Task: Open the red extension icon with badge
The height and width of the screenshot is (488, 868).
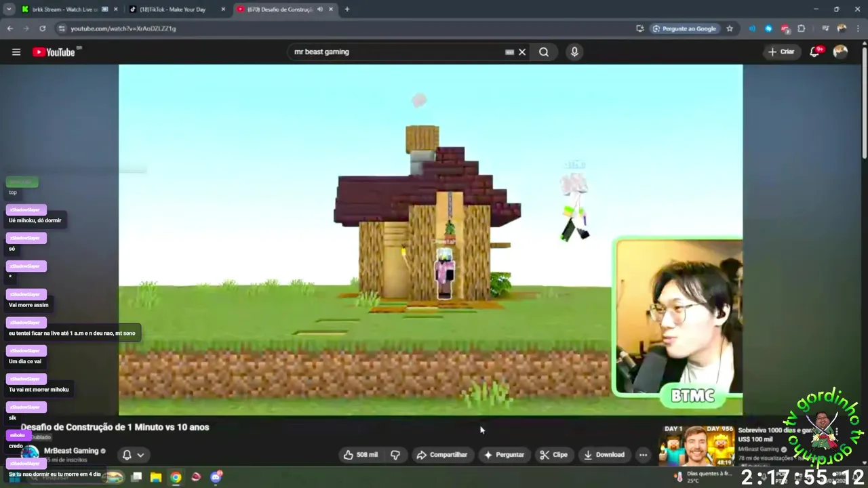Action: [785, 29]
